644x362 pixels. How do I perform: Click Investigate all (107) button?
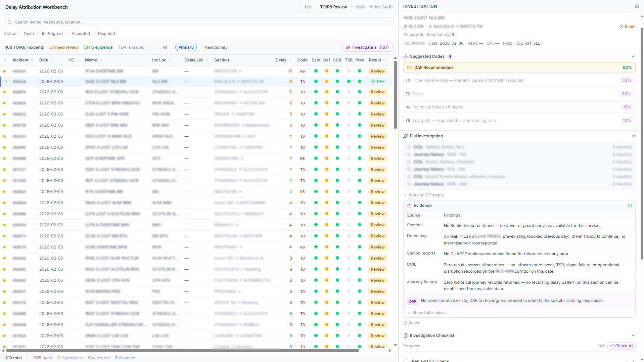[367, 47]
